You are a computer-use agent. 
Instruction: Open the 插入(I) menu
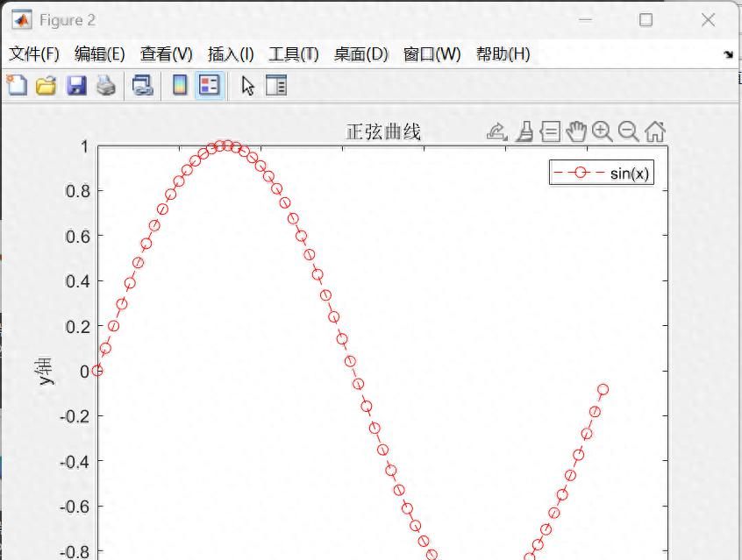pyautogui.click(x=231, y=54)
